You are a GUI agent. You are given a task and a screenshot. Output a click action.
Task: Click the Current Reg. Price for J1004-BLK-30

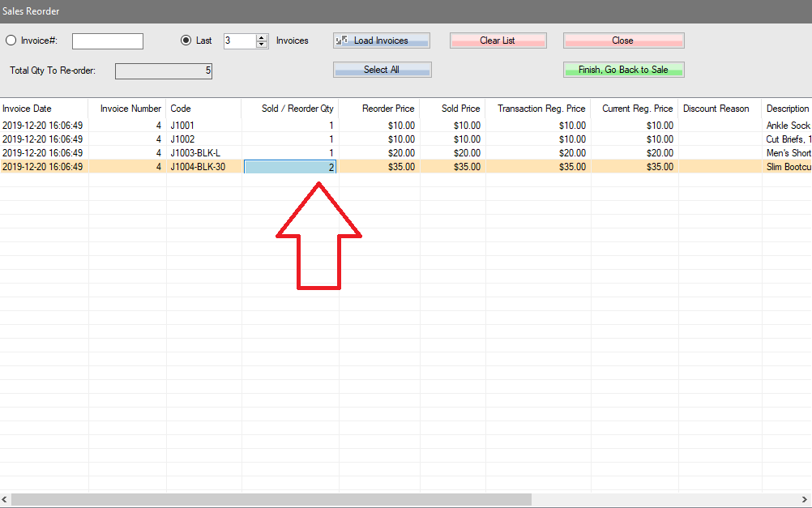tap(635, 167)
